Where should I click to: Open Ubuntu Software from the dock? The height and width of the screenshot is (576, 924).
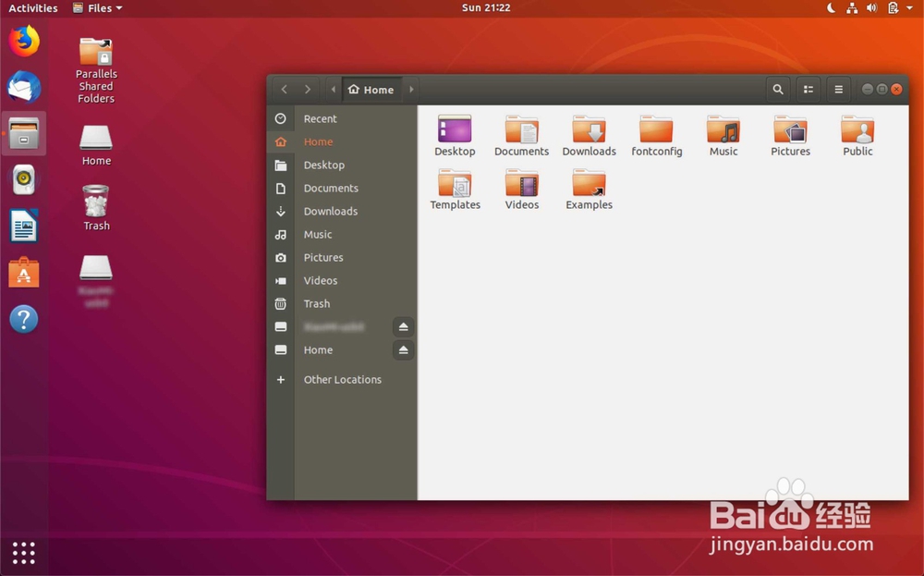point(23,273)
